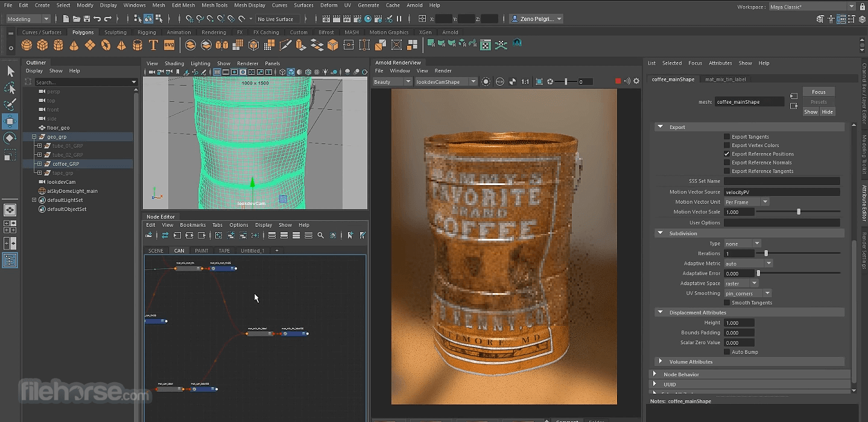Screen dimensions: 868x422
Task: Click the 1:1 zoom icon in RenderView
Action: click(x=525, y=81)
